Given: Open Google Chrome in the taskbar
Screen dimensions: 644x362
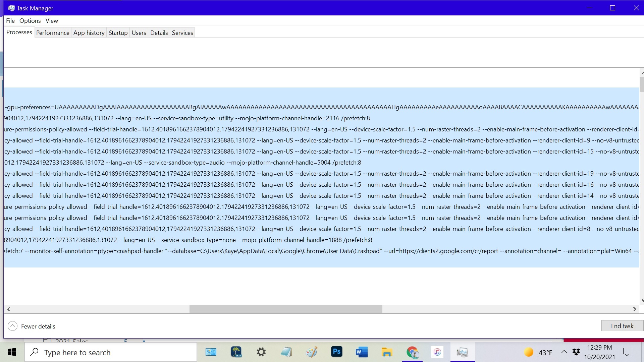Looking at the screenshot, I should tap(412, 352).
